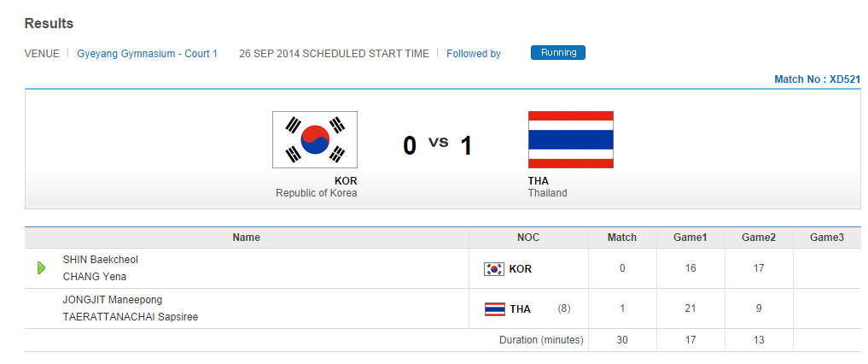
Task: Click the large South Korea flag image
Action: point(314,139)
